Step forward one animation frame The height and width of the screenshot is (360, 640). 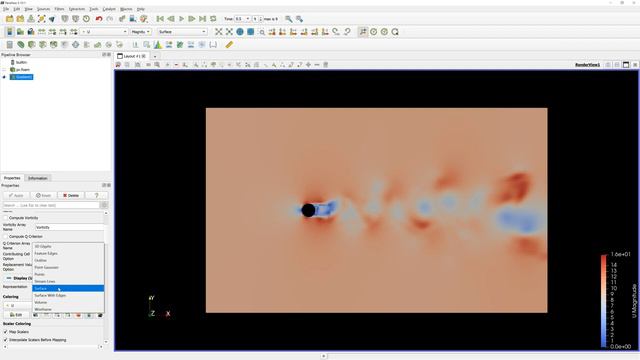pyautogui.click(x=192, y=19)
